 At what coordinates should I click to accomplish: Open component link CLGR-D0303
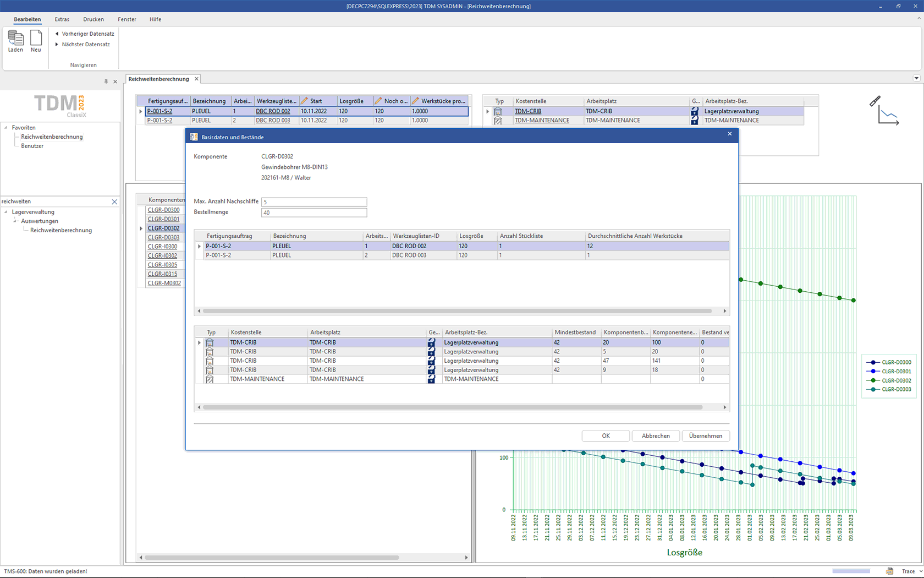[x=163, y=238]
